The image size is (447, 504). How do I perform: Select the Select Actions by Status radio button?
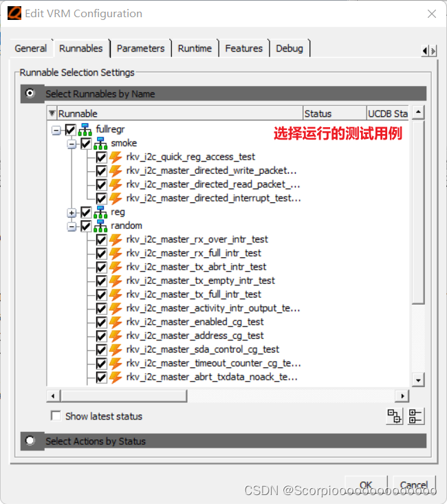point(30,441)
